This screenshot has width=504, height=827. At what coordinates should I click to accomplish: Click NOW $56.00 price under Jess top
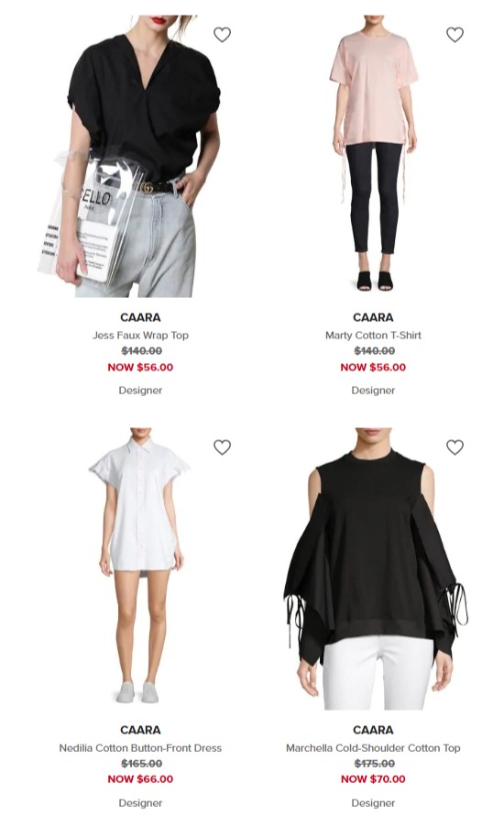[x=140, y=367]
